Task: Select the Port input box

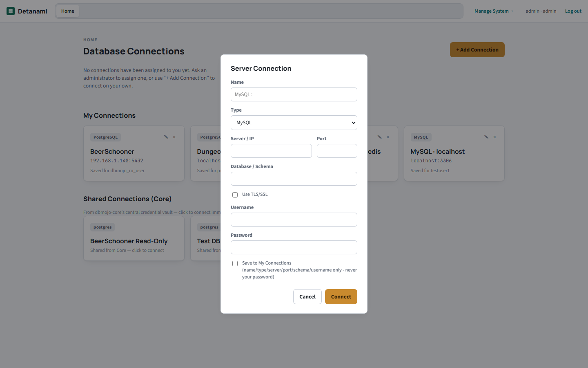Action: tap(337, 151)
